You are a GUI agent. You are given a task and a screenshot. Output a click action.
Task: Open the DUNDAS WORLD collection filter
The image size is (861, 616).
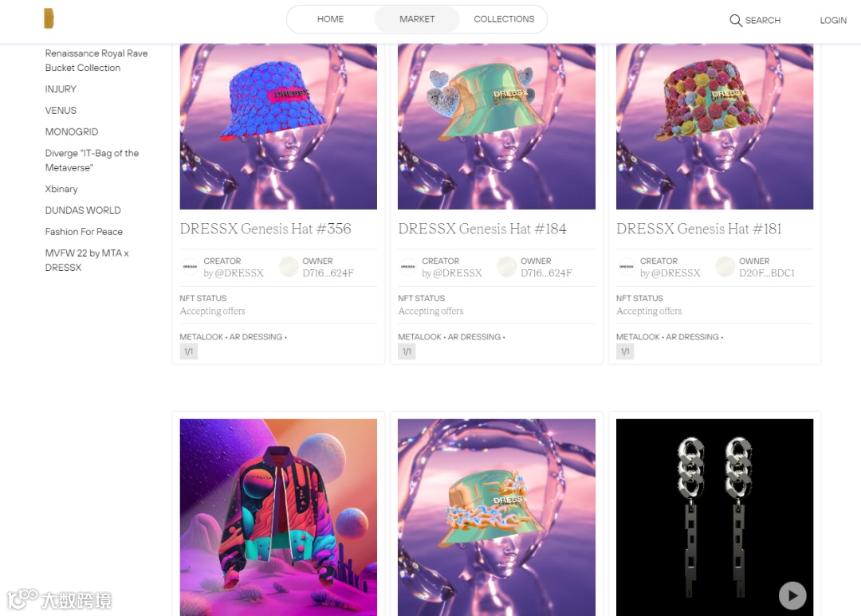(83, 210)
